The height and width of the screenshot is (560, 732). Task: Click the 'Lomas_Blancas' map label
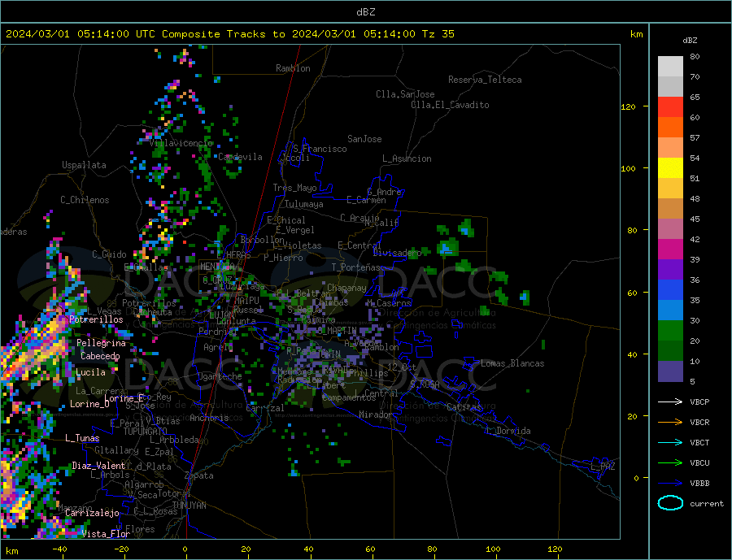(512, 363)
